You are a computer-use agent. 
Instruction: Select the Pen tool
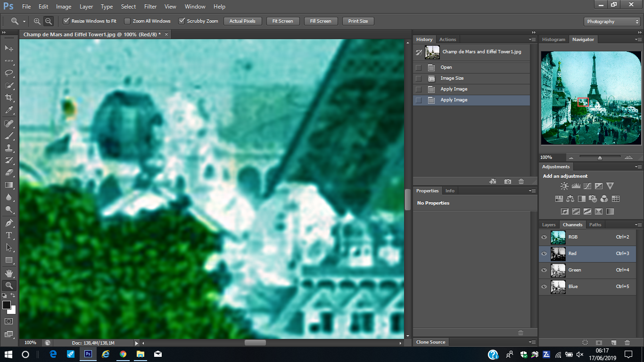tap(9, 222)
